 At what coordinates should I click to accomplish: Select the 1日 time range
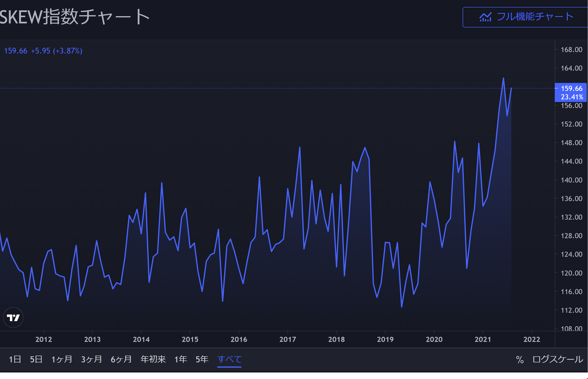(x=15, y=359)
